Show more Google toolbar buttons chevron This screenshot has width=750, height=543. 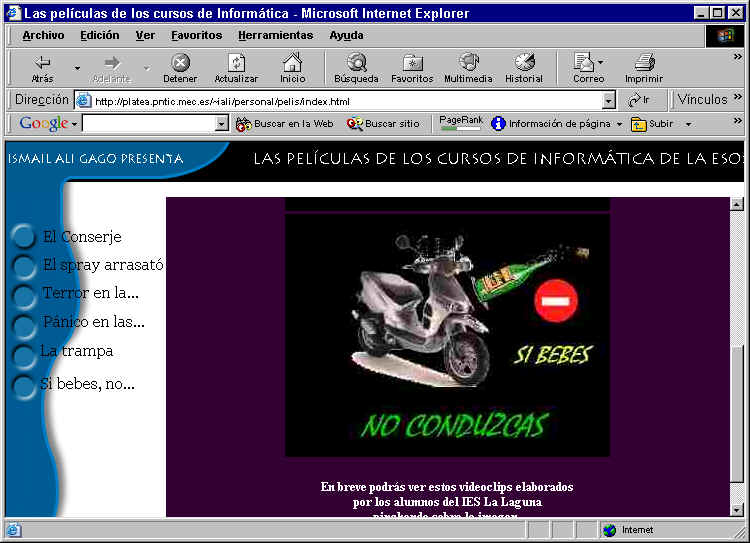[x=738, y=121]
